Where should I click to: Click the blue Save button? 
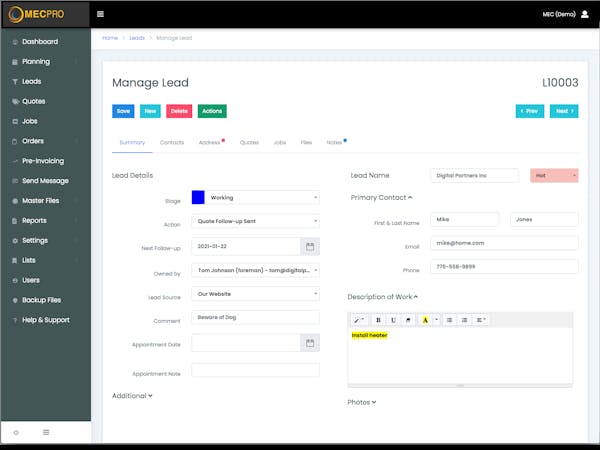click(x=123, y=111)
